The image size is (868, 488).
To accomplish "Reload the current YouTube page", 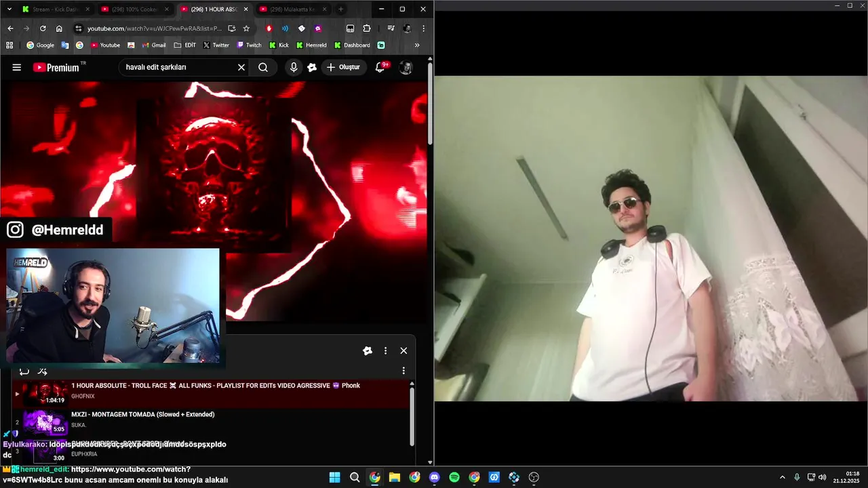I will [43, 28].
